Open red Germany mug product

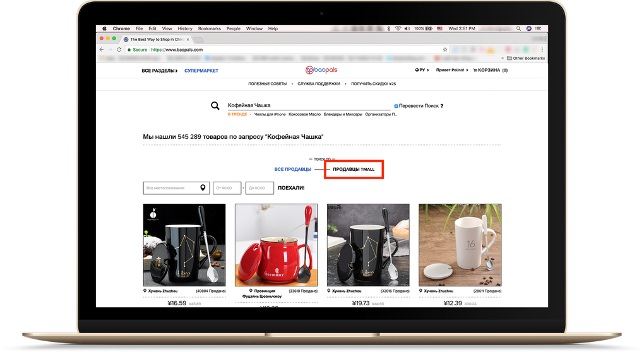click(x=277, y=245)
